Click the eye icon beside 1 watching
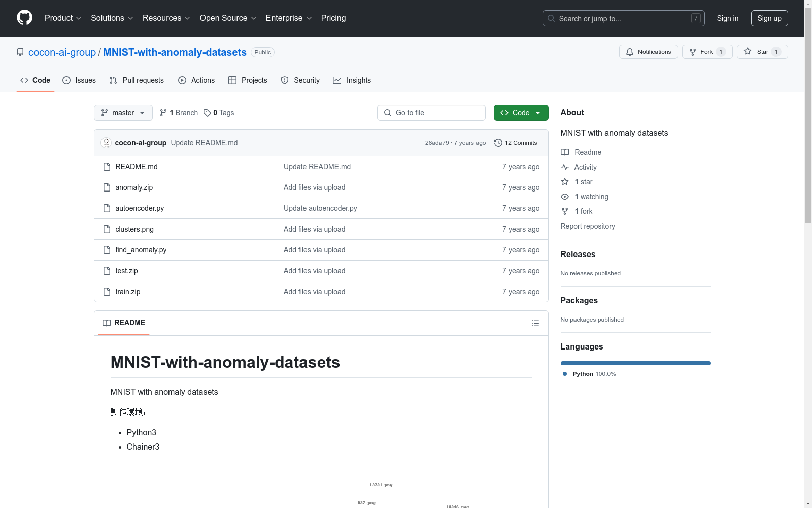The width and height of the screenshot is (812, 508). click(565, 197)
